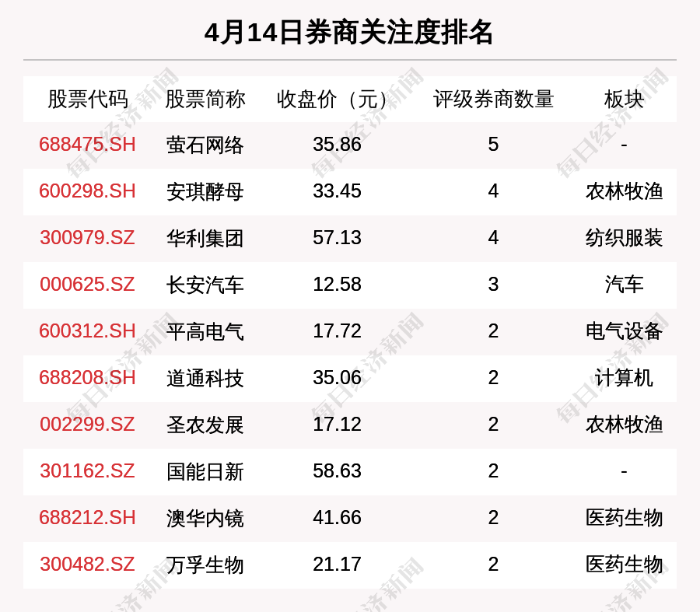Click sector 电气设备

pyautogui.click(x=624, y=332)
